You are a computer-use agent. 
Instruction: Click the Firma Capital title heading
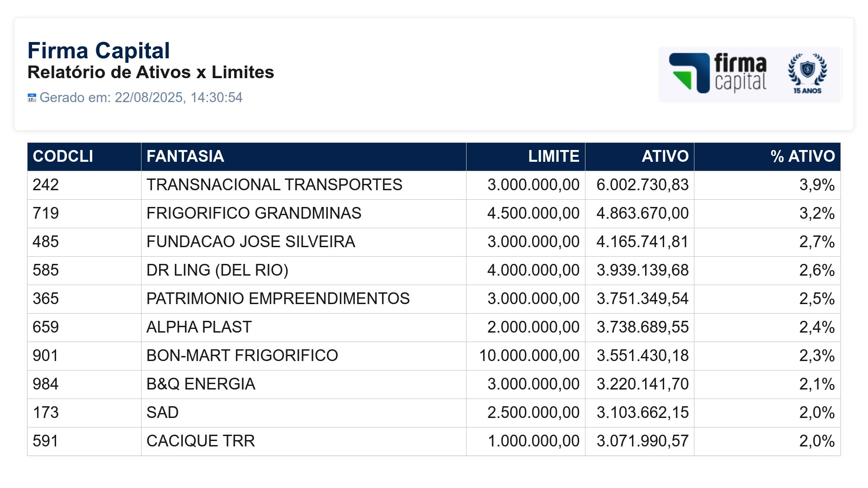tap(99, 51)
